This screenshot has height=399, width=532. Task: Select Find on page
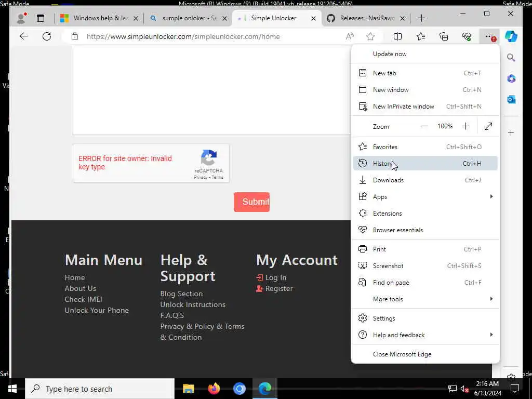click(x=425, y=282)
